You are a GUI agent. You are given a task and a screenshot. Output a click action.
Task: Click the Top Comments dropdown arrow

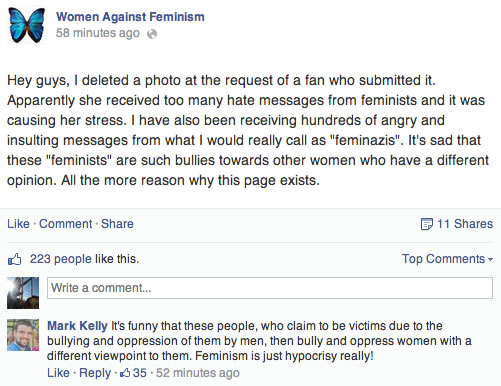click(x=490, y=259)
